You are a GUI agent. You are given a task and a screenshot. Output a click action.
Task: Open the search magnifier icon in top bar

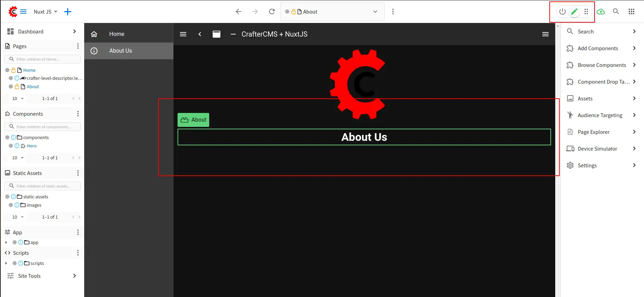click(x=616, y=12)
